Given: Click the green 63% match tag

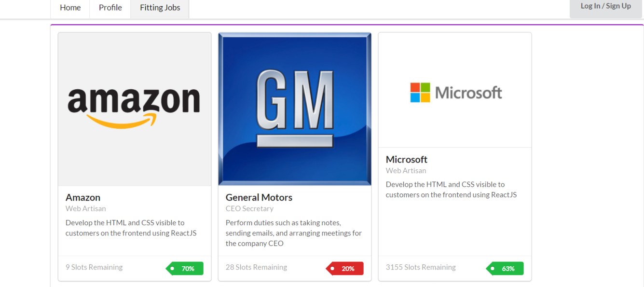Looking at the screenshot, I should click(505, 269).
